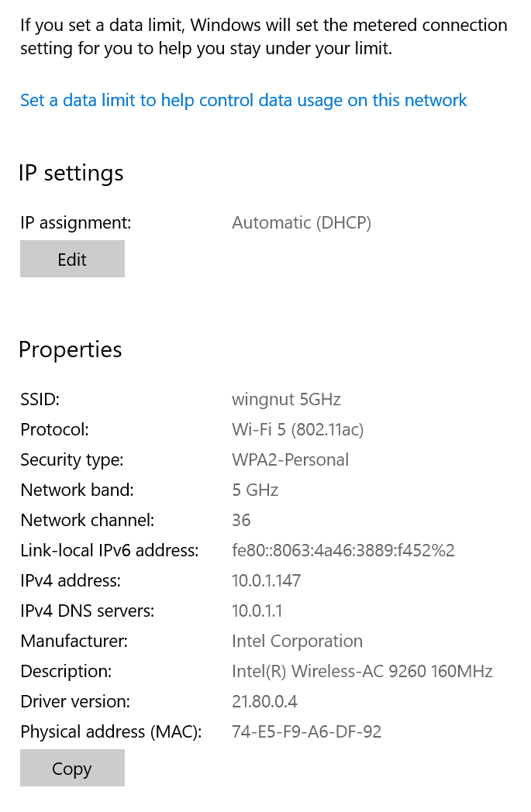The width and height of the screenshot is (531, 812).
Task: Select the SSID value wingnut 5GHz
Action: (286, 399)
